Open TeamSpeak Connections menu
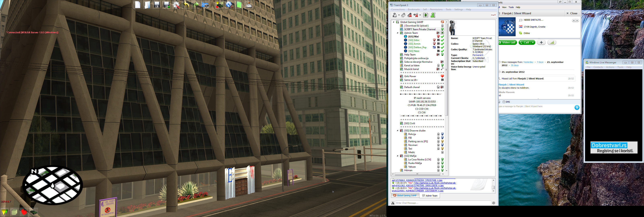The height and width of the screenshot is (217, 644). click(398, 9)
